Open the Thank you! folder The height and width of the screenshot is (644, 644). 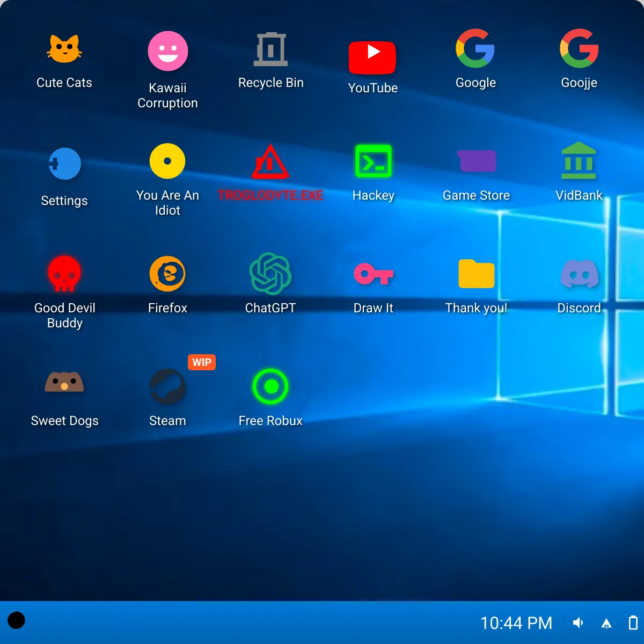[477, 274]
